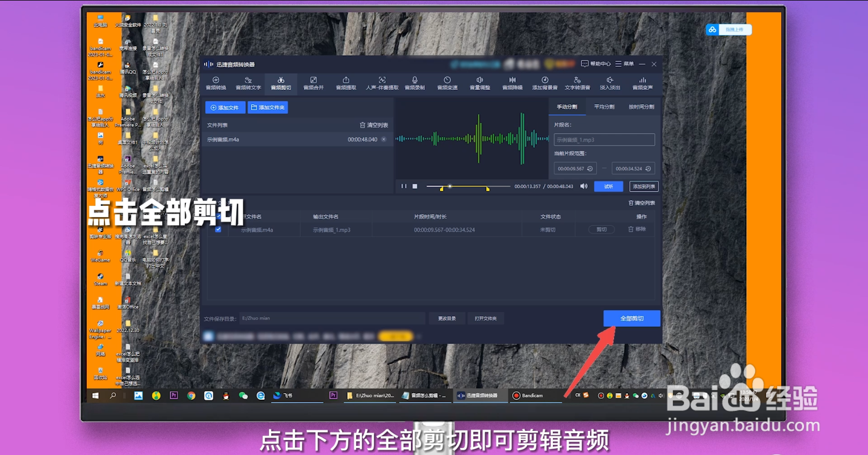Open Chrome from the taskbar
Image resolution: width=868 pixels, height=455 pixels.
[191, 396]
